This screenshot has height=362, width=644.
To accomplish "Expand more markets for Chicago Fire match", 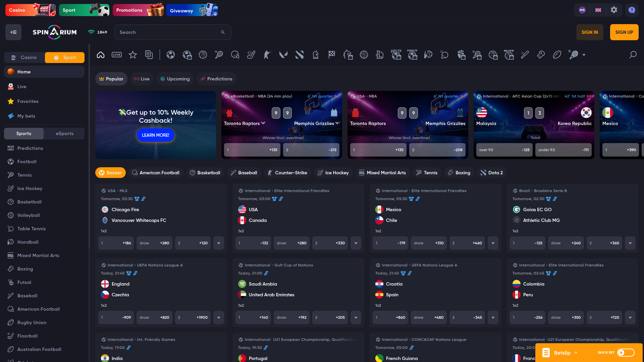I will (219, 243).
